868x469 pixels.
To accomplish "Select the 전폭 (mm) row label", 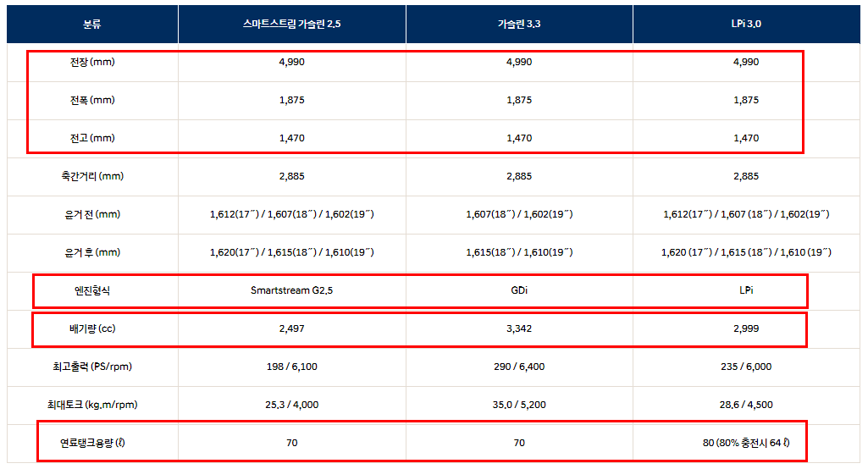I will coord(92,100).
